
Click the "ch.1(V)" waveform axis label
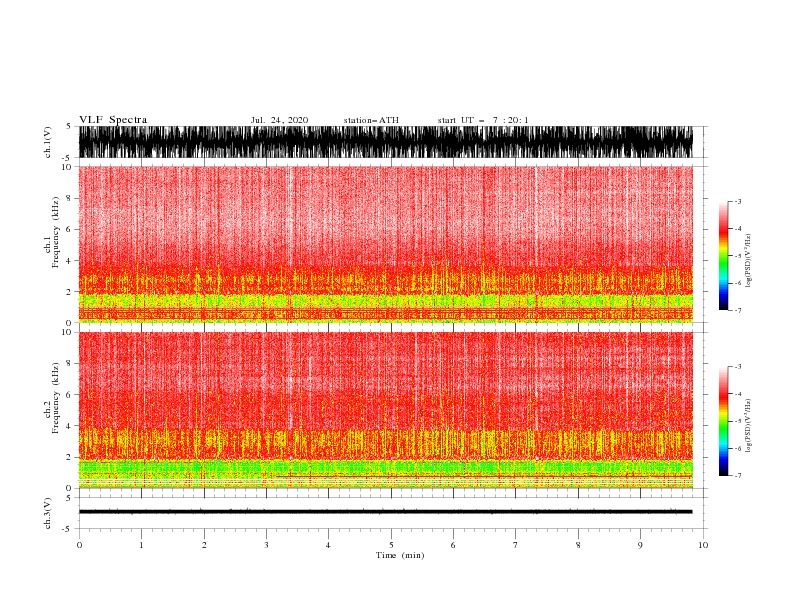(48, 142)
